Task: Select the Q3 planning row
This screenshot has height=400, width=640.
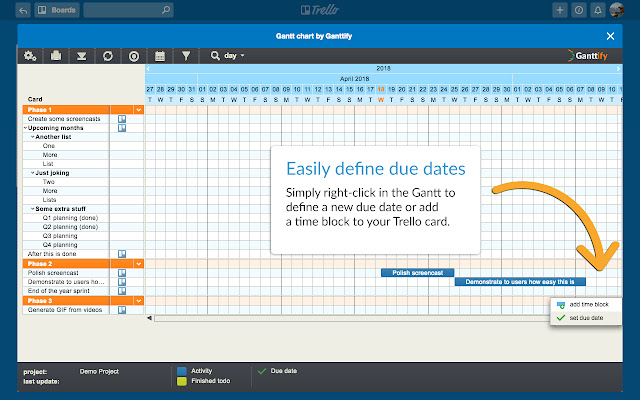Action: [83, 236]
